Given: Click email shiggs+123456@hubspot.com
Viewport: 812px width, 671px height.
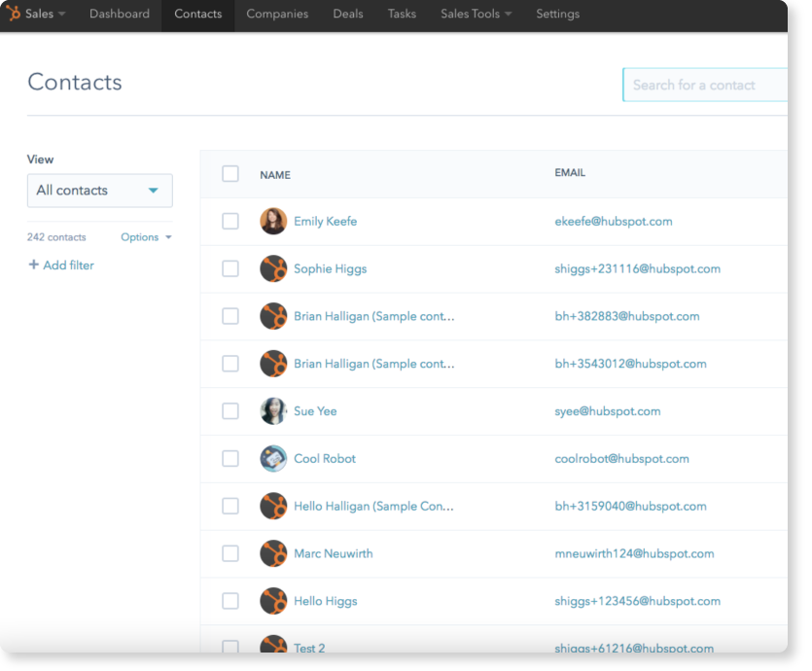Looking at the screenshot, I should tap(638, 601).
